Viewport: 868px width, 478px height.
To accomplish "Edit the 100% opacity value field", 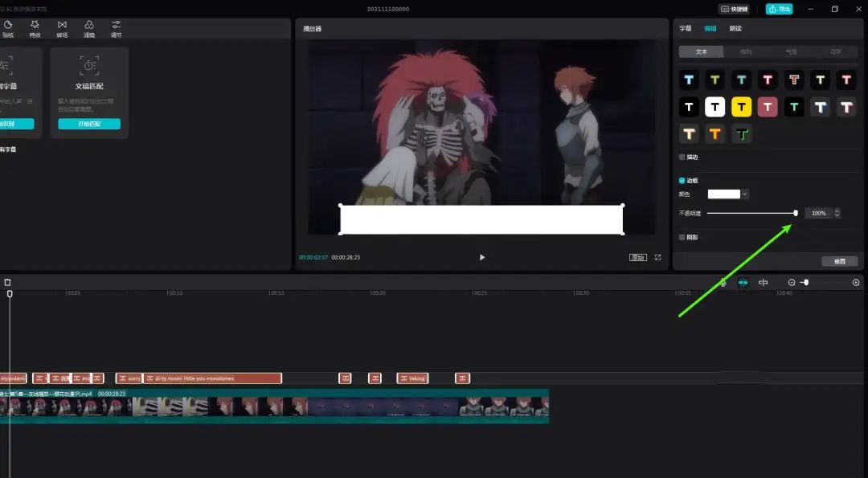I will click(x=819, y=213).
